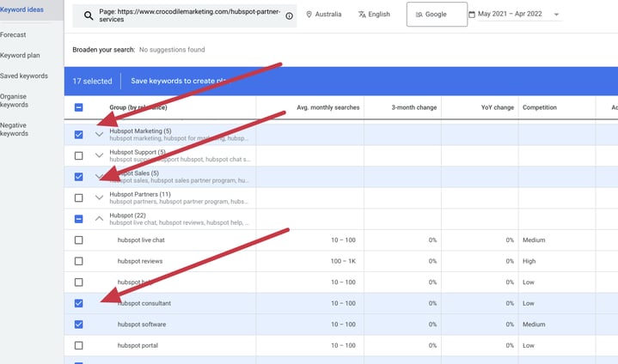Image resolution: width=618 pixels, height=364 pixels.
Task: Click the 'hubspot portal' keyword
Action: pos(138,345)
